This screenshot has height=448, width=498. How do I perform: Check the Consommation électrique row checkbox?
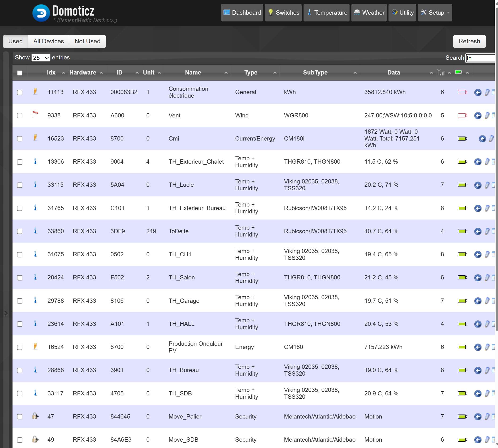20,93
